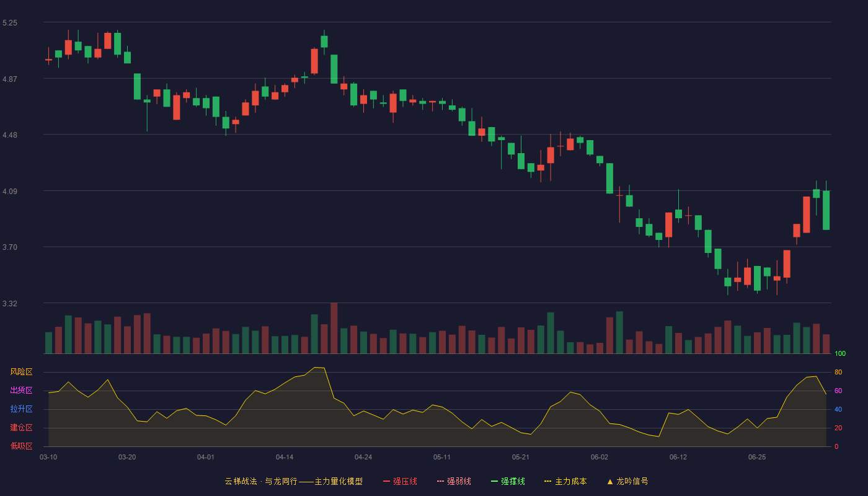Toggle the 强撑线 legend entry

[508, 481]
